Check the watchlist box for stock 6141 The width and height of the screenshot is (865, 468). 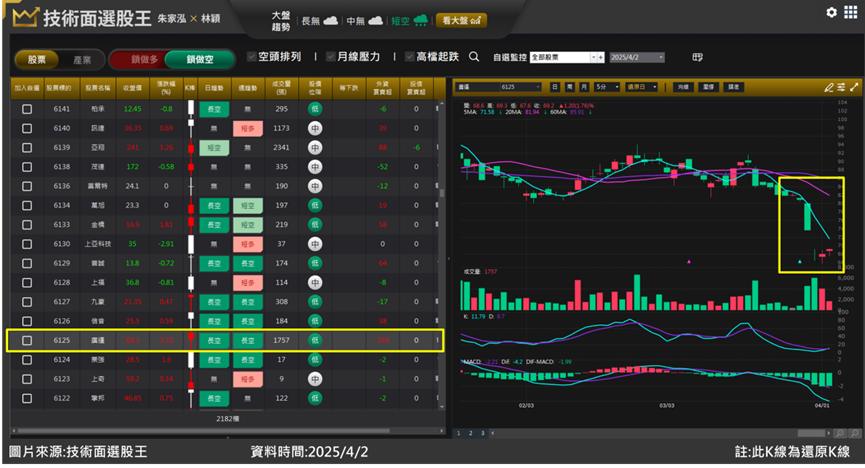pyautogui.click(x=26, y=109)
